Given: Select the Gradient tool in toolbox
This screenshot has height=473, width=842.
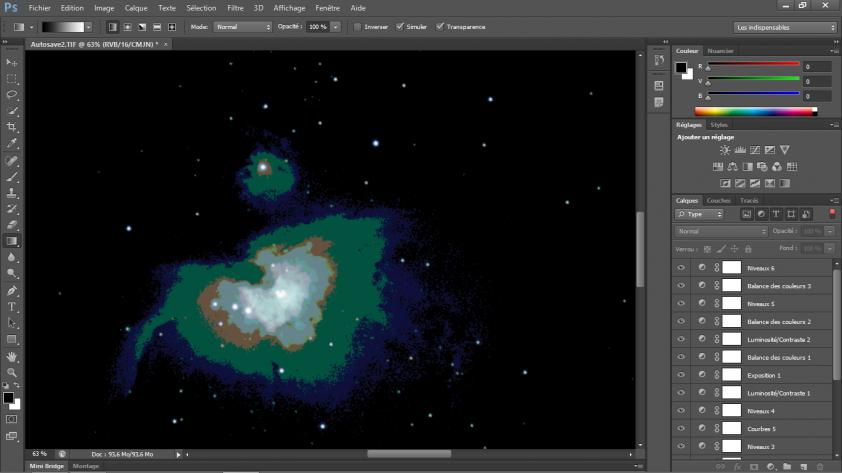Looking at the screenshot, I should click(x=11, y=241).
